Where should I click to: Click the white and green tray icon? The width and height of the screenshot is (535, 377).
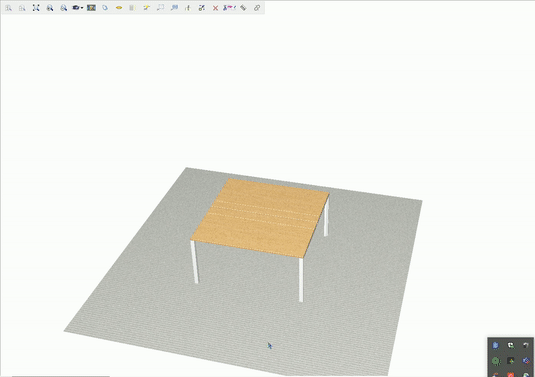pyautogui.click(x=511, y=346)
